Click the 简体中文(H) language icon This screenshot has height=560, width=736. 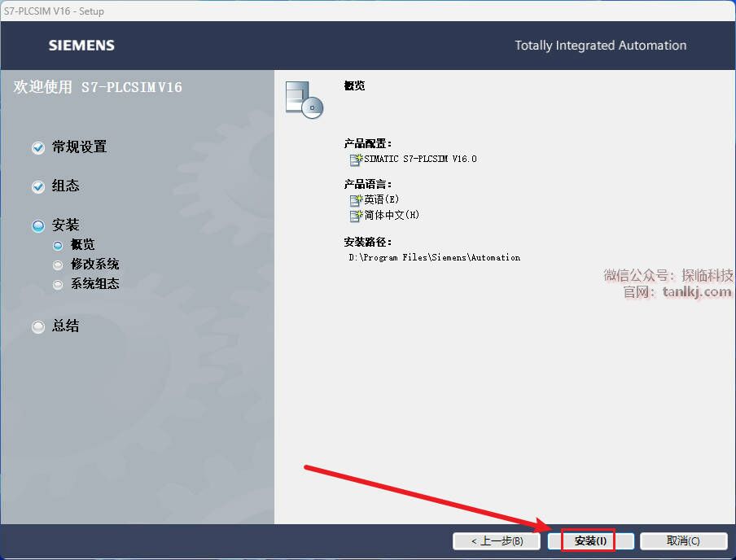point(357,216)
